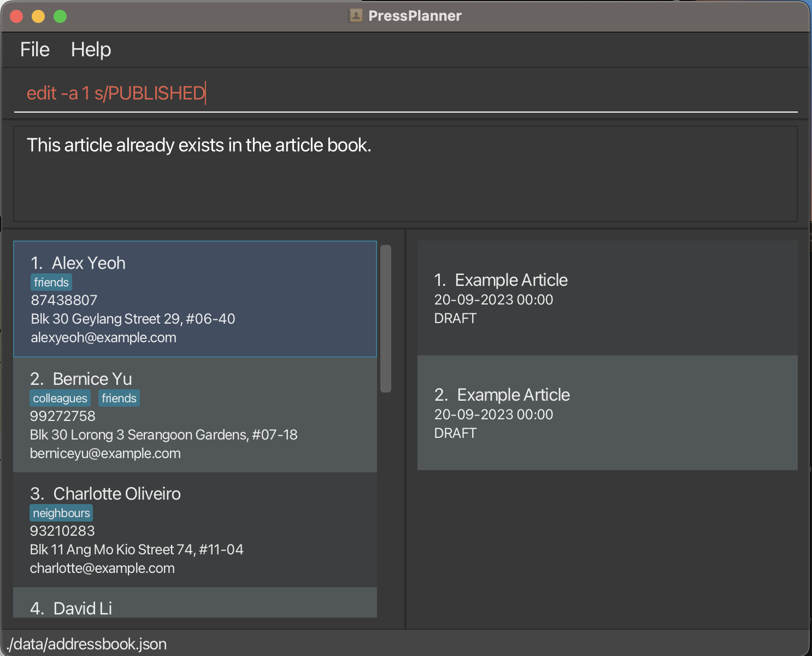This screenshot has width=812, height=656.
Task: Maximize the window with green button
Action: pos(60,16)
